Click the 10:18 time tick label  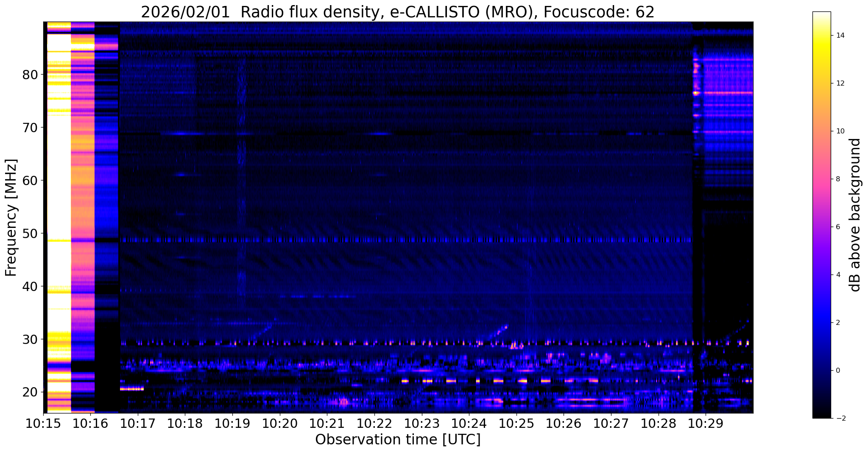click(185, 424)
